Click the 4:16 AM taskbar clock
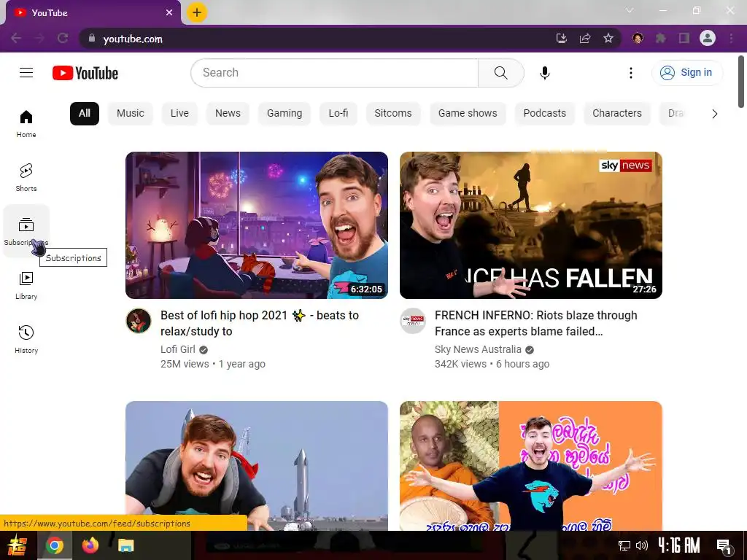 [x=679, y=545]
